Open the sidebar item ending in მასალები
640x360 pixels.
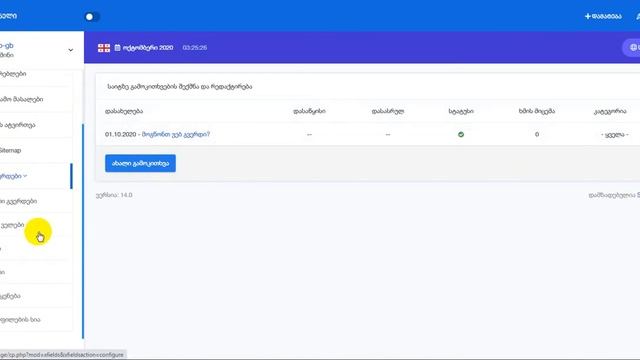(36, 99)
